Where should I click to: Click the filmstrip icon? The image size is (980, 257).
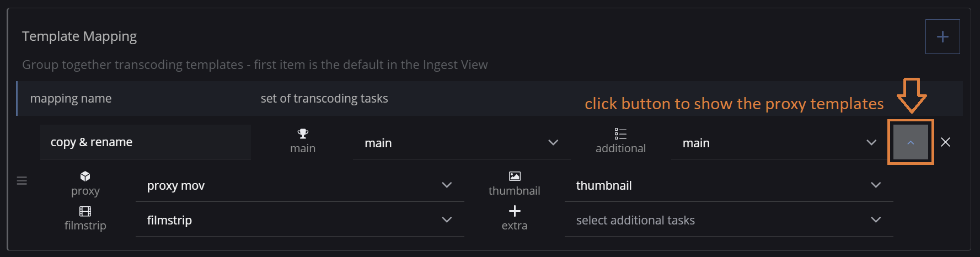coord(85,211)
